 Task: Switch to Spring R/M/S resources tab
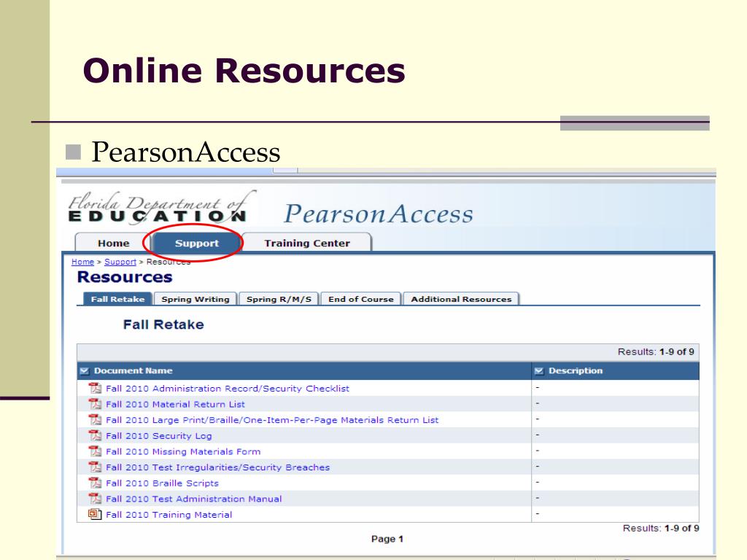click(x=279, y=299)
